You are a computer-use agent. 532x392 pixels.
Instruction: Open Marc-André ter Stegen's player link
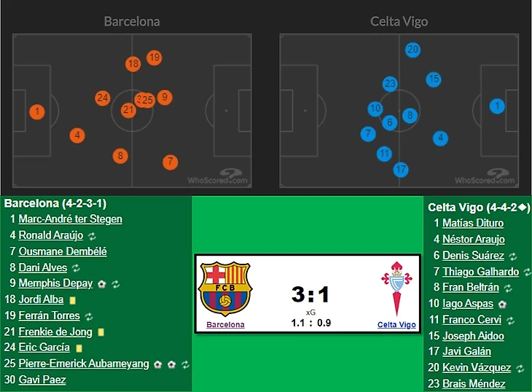tap(70, 219)
